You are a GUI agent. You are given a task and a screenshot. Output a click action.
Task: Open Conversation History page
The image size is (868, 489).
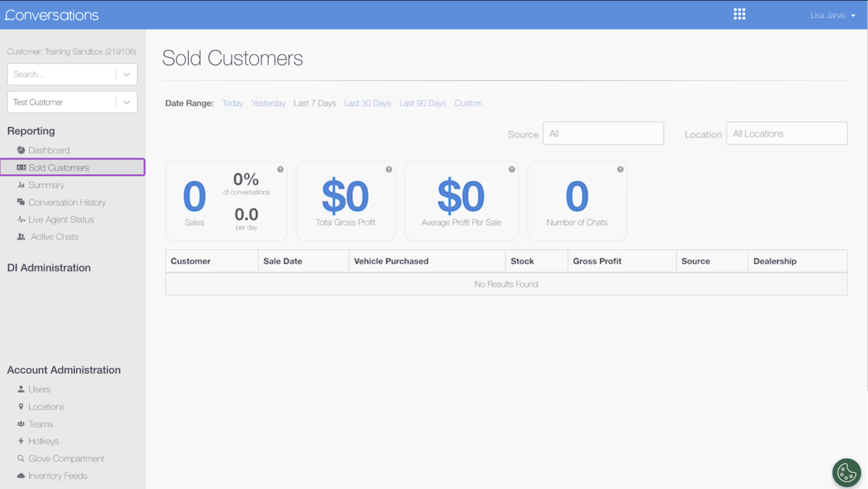pos(67,202)
